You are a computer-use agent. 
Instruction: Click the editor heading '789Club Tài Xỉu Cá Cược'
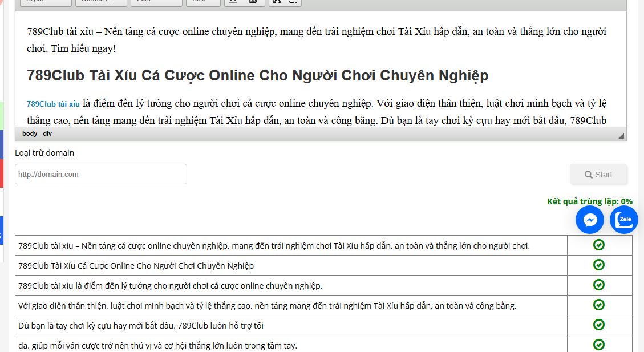(x=257, y=75)
